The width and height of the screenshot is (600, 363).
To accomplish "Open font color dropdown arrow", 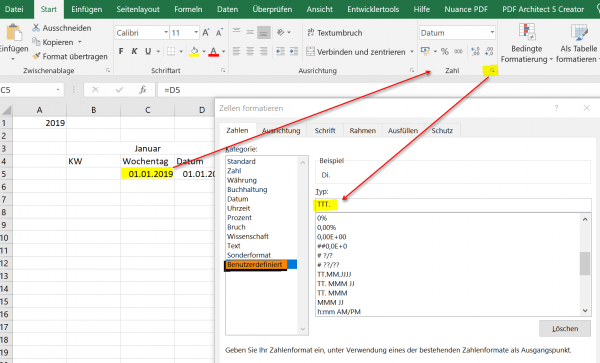I will tap(223, 51).
